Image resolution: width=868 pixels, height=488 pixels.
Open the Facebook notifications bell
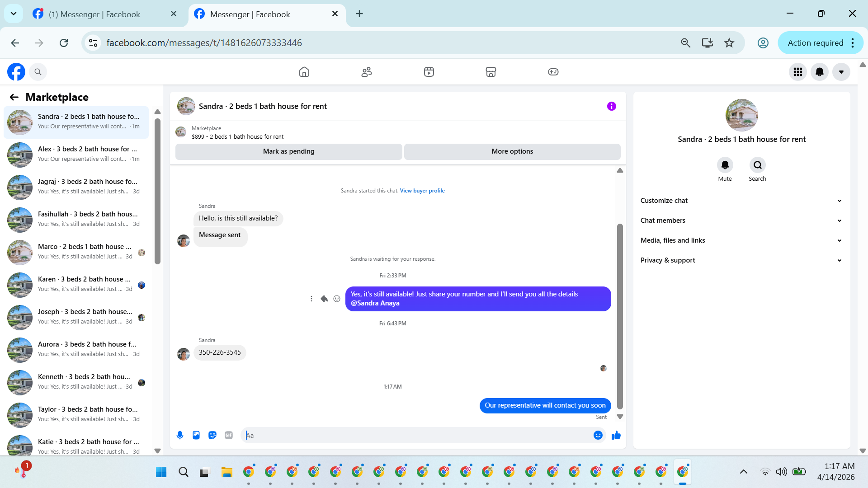[x=819, y=72]
